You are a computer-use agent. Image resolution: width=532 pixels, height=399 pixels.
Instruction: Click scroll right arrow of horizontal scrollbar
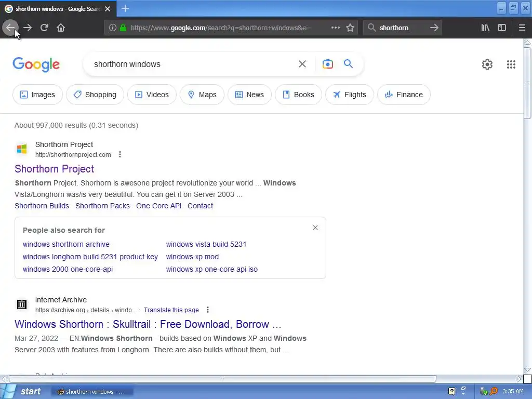(519, 379)
